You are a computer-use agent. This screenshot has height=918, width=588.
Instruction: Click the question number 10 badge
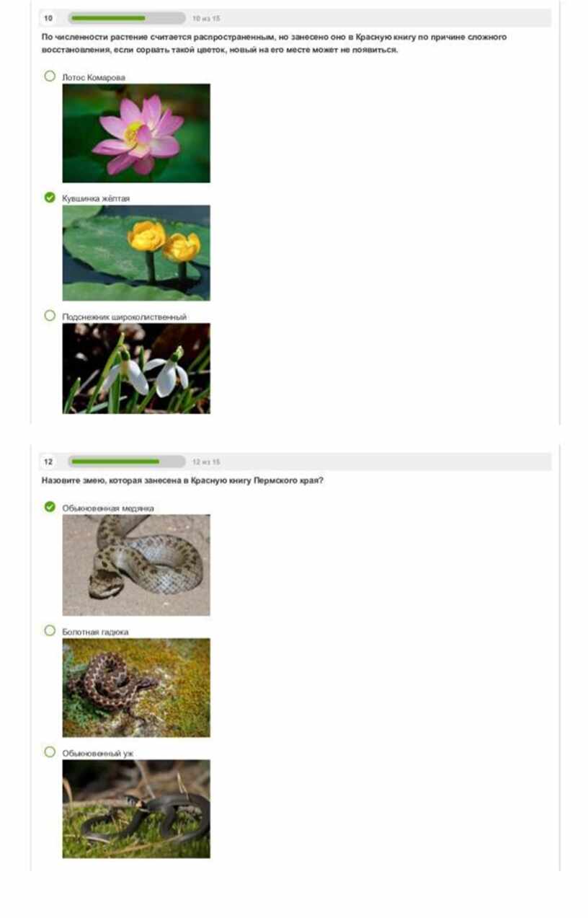[x=48, y=18]
